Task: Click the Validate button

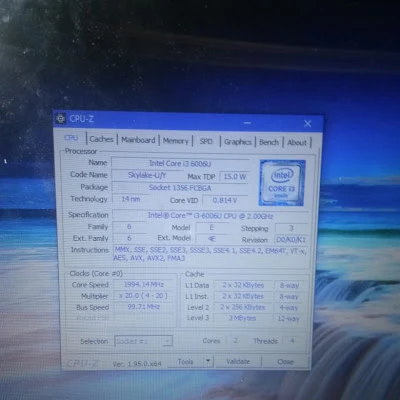Action: pos(238,361)
